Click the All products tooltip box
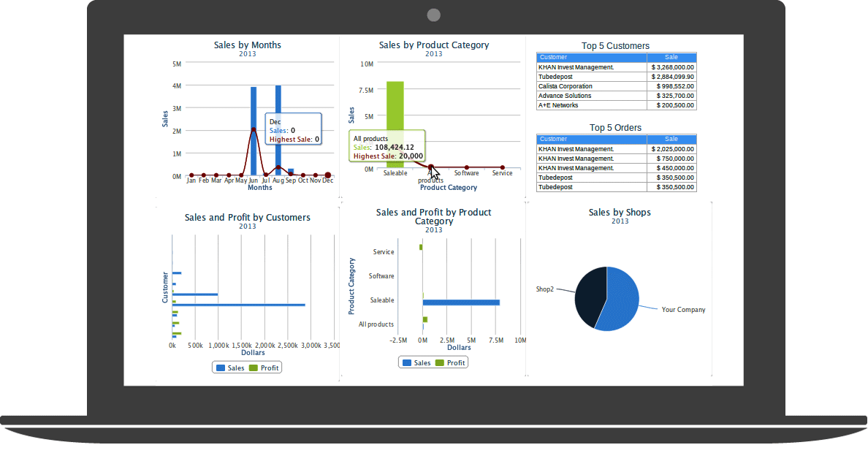Viewport: 868px width, 453px height. coord(387,146)
